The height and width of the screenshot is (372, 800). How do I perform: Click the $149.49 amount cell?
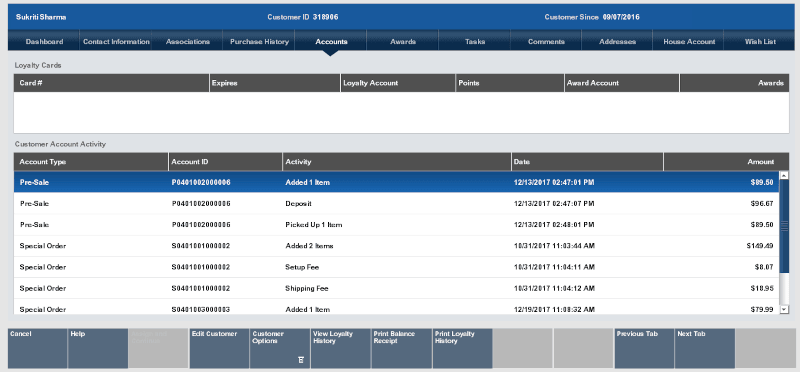(760, 246)
